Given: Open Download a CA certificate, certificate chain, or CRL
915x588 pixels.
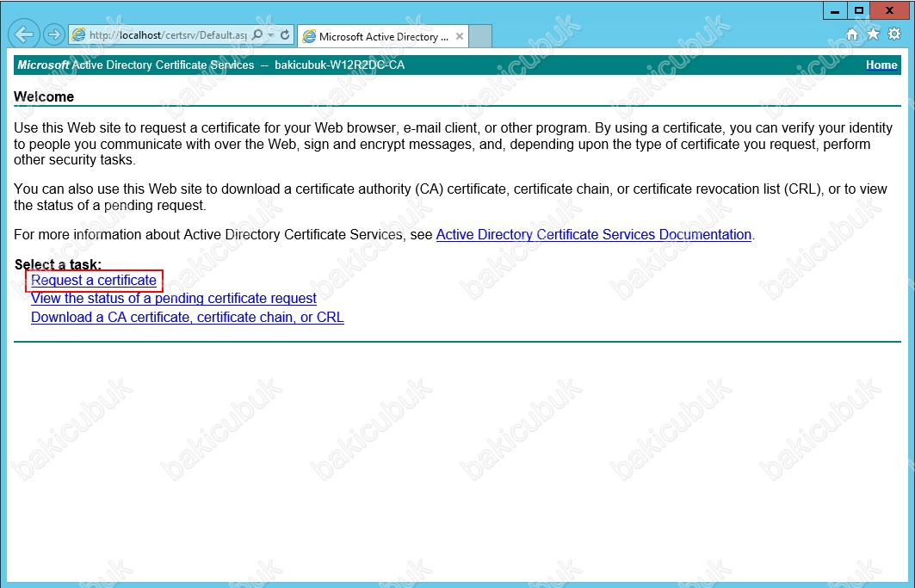Looking at the screenshot, I should (x=188, y=317).
